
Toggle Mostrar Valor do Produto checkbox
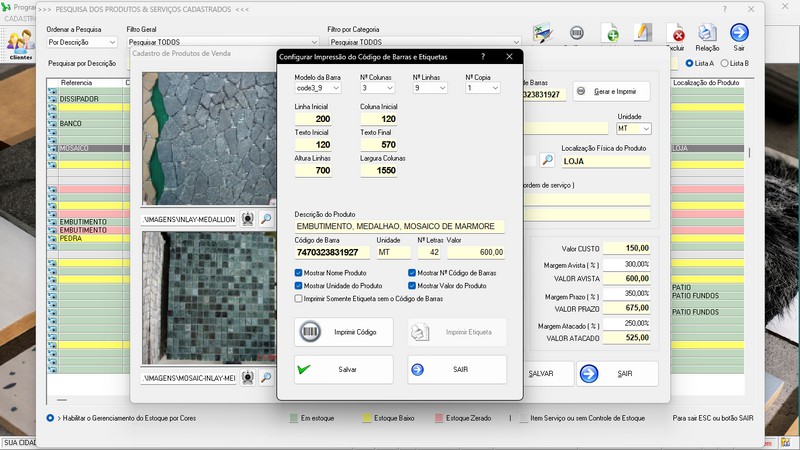412,286
